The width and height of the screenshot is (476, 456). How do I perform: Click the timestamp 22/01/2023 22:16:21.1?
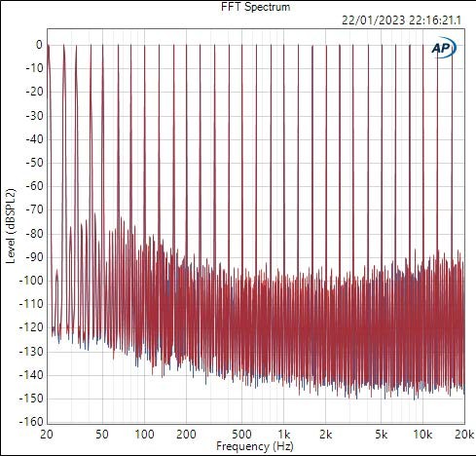pos(401,20)
